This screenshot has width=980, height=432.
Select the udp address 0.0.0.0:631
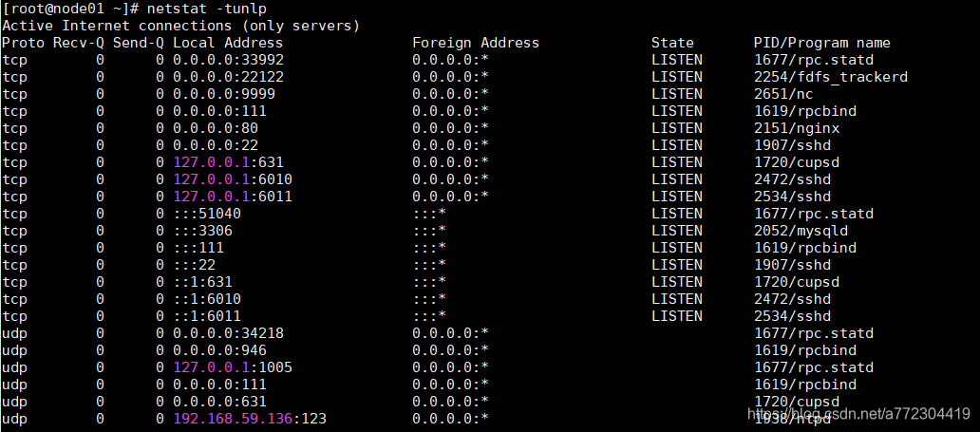coord(220,402)
